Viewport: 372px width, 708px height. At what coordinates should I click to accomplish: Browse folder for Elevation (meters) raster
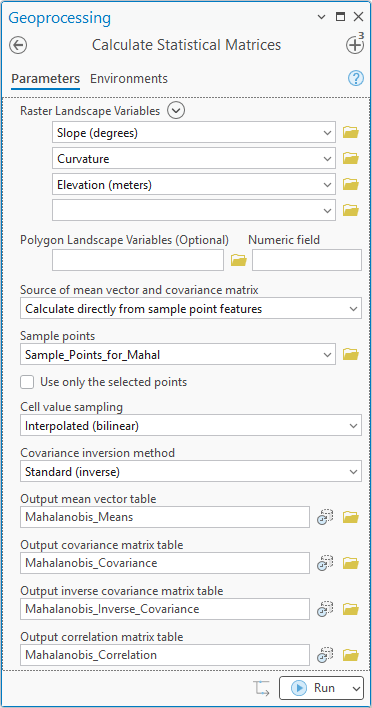[351, 184]
